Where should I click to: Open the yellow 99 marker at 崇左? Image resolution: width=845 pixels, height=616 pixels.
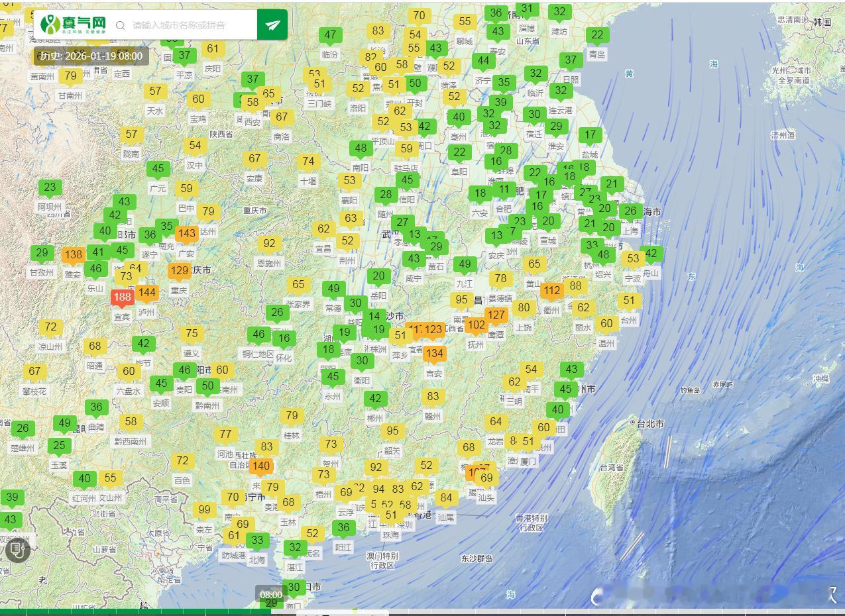tap(204, 510)
